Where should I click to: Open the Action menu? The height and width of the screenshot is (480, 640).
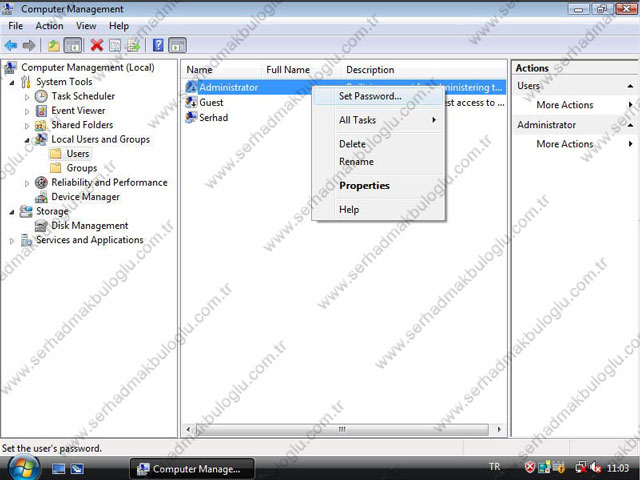tap(49, 26)
